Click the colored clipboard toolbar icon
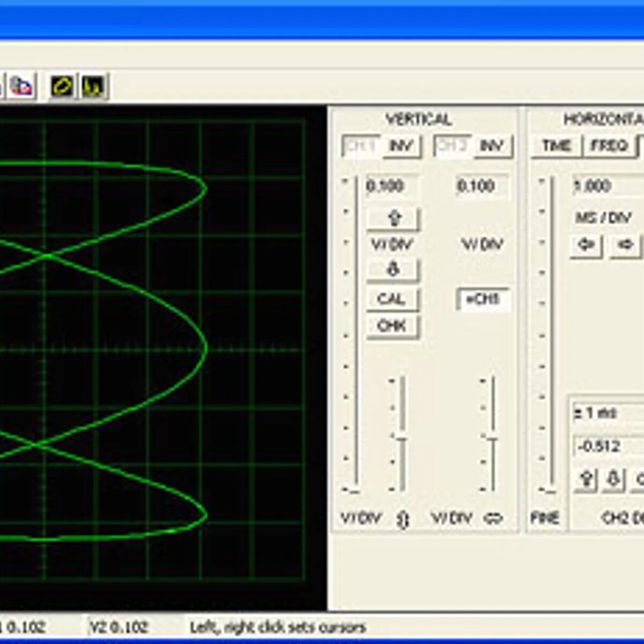This screenshot has width=644, height=644. click(21, 86)
